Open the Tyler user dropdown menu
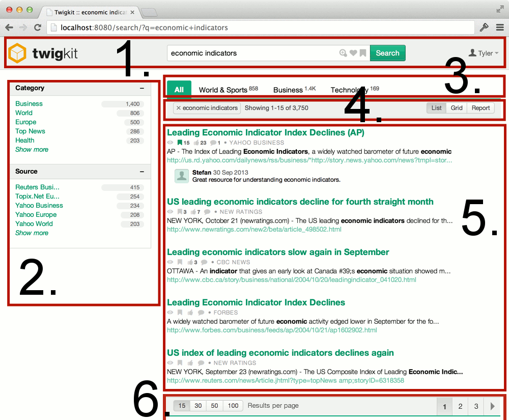This screenshot has width=509, height=420. (x=485, y=53)
